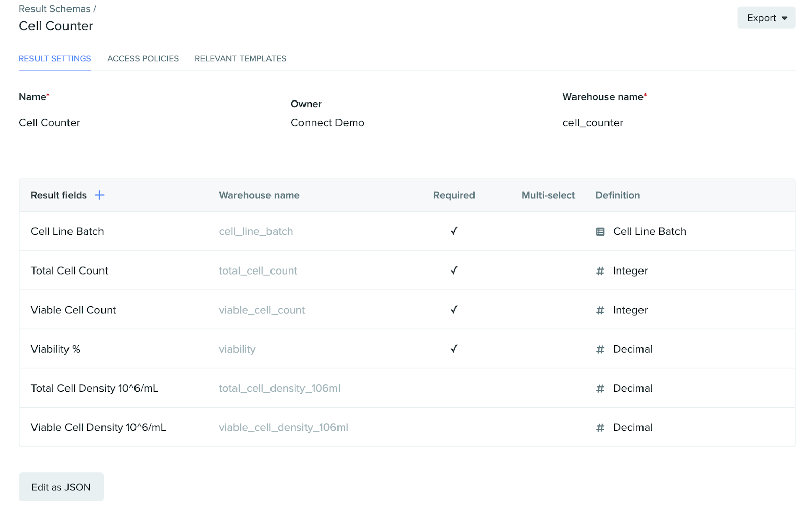Click the Cell Line Batch definition label
This screenshot has height=507, width=812.
pyautogui.click(x=650, y=231)
